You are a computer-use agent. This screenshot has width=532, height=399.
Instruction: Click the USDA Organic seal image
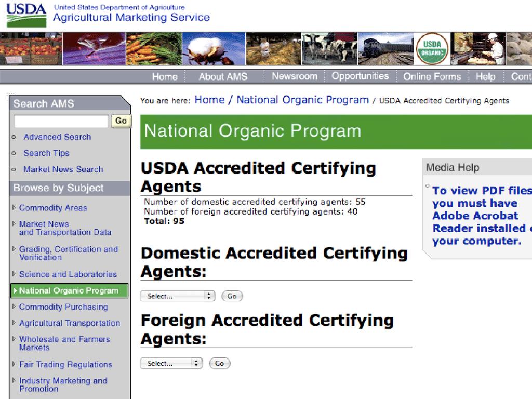(x=432, y=49)
